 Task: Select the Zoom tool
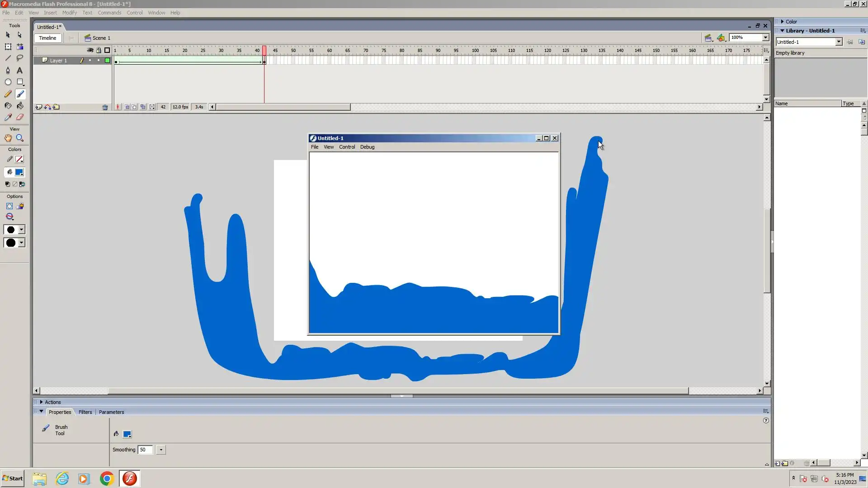coord(20,138)
